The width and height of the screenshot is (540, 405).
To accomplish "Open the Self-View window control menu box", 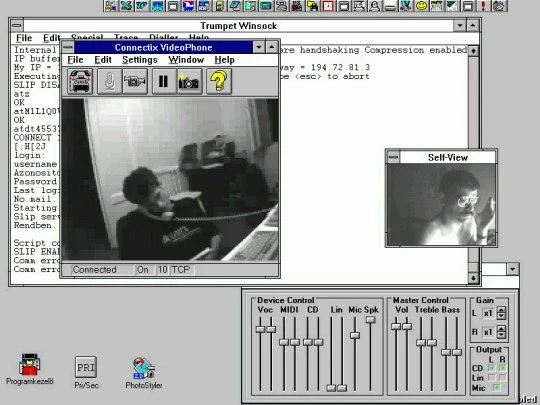I will pos(393,157).
